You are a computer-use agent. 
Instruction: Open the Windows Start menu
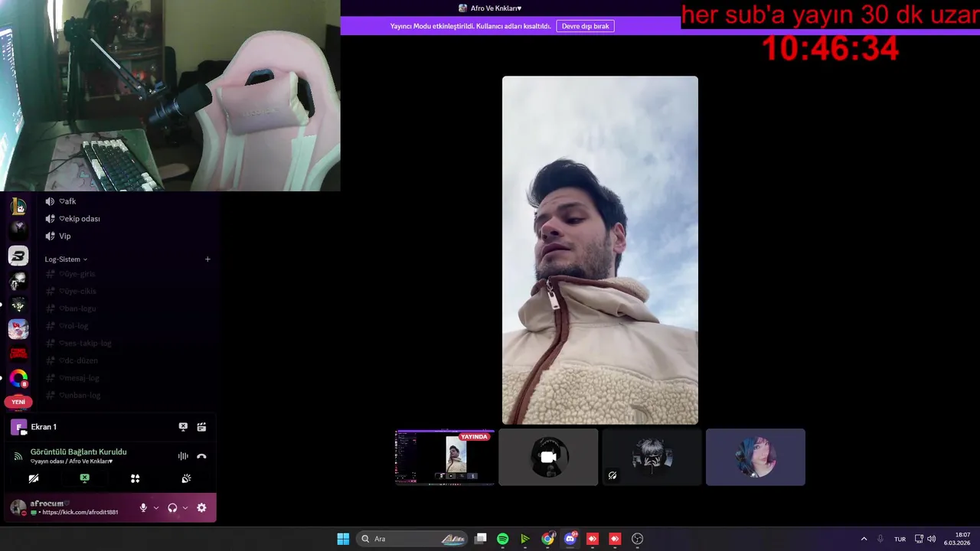pos(343,539)
